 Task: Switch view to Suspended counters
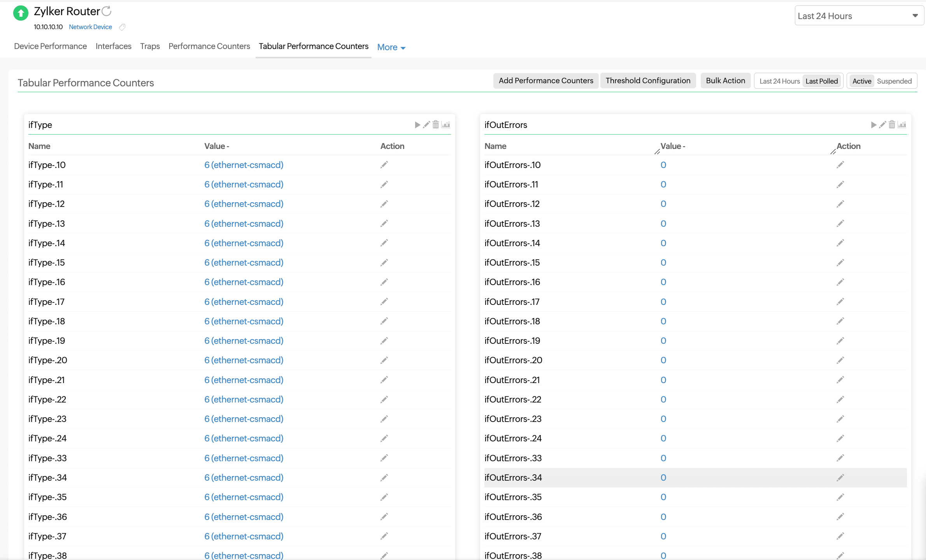pyautogui.click(x=894, y=81)
